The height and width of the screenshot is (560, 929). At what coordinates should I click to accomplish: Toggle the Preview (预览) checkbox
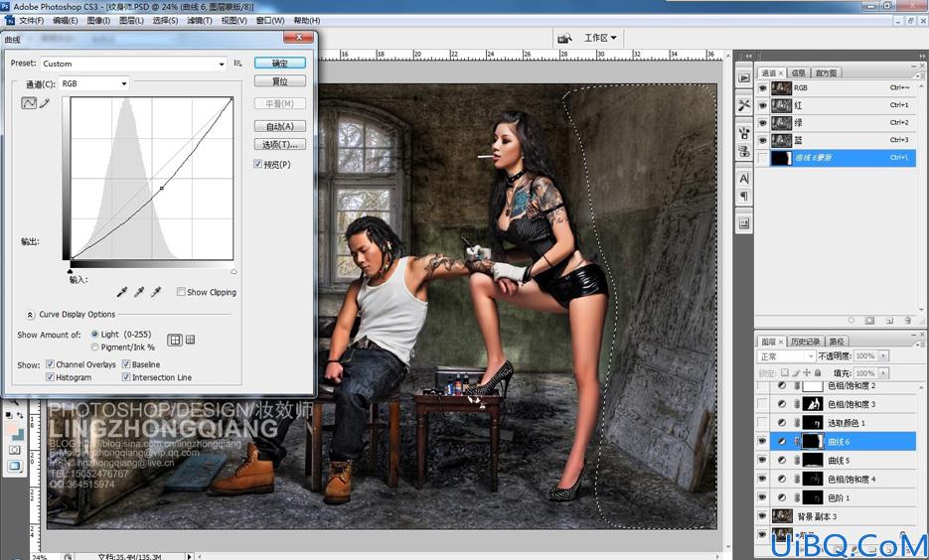[257, 164]
